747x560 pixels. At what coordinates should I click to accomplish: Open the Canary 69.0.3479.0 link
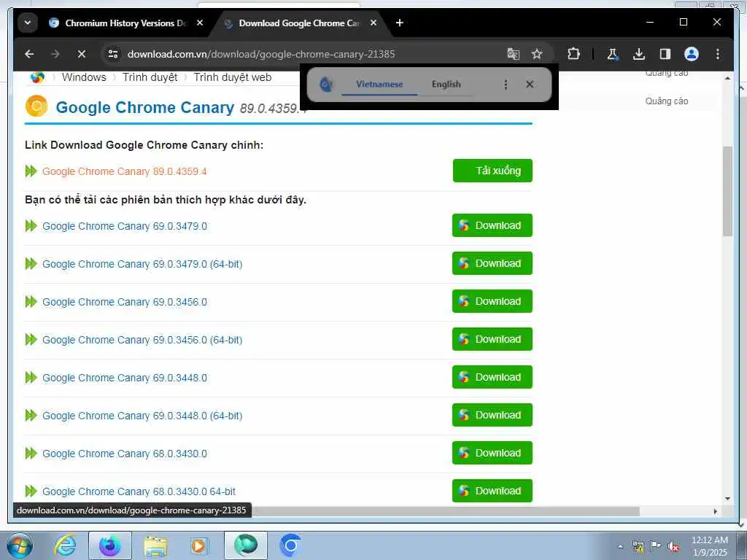[x=124, y=226]
